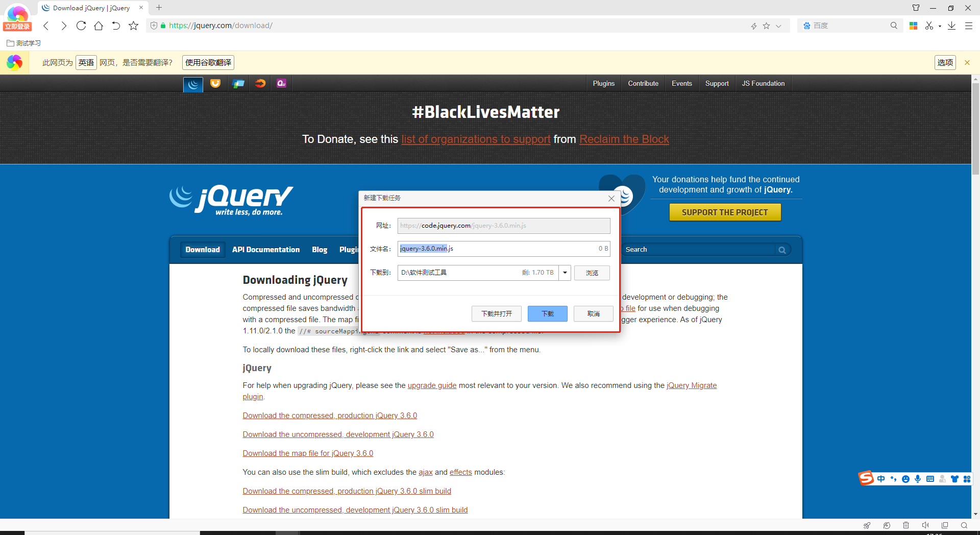Screen dimensions: 980x535
Task: Open the browser skin shirt icon in title bar
Action: pyautogui.click(x=916, y=8)
